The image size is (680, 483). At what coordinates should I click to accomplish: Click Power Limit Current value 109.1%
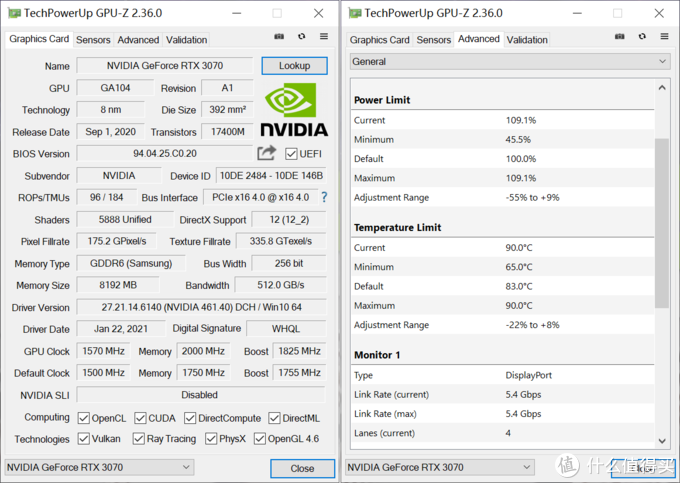521,120
